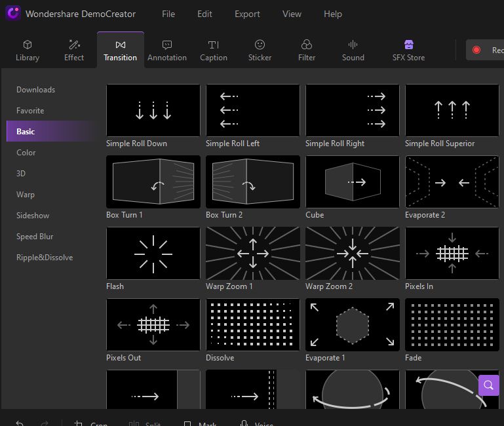The height and width of the screenshot is (426, 504).
Task: Open the Annotation tools
Action: 166,50
